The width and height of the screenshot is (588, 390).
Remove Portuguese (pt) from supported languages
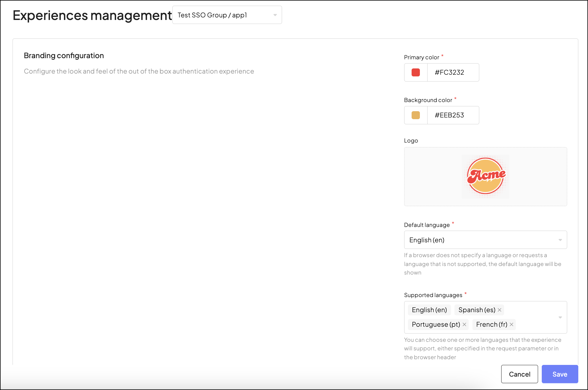[465, 324]
